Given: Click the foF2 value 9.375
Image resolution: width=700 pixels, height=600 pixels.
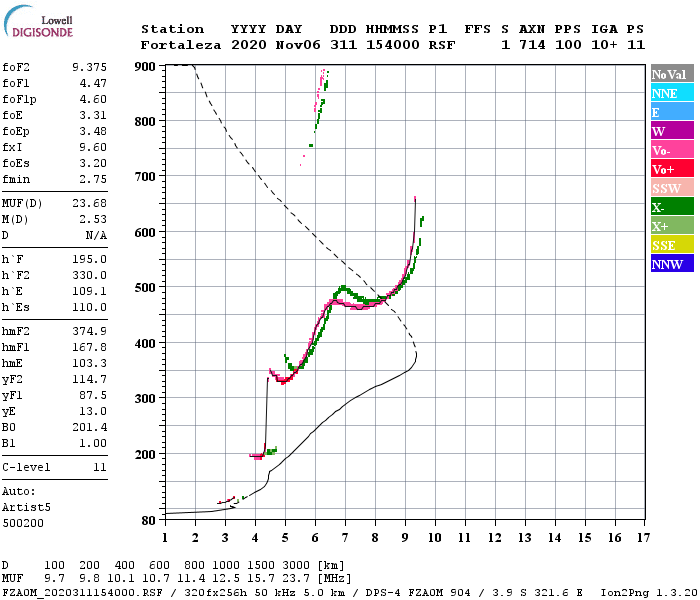Looking at the screenshot, I should click(x=89, y=67).
